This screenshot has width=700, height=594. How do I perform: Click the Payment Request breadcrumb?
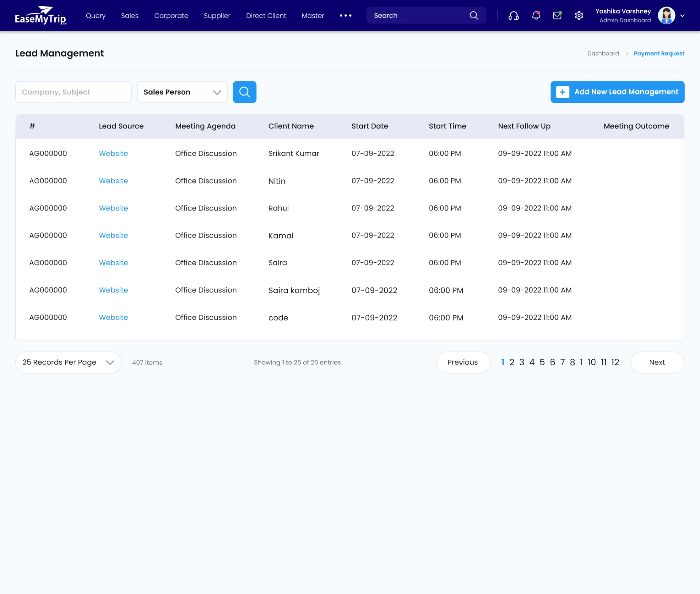[659, 53]
